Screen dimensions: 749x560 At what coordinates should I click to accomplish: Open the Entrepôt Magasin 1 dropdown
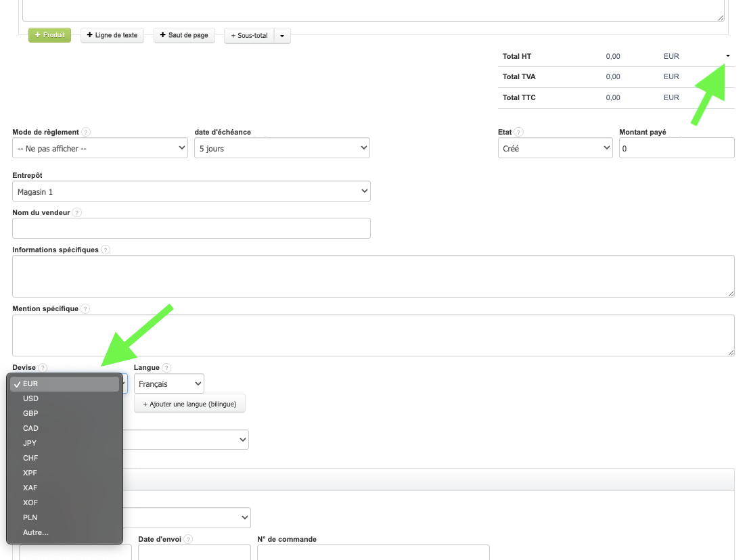[191, 192]
